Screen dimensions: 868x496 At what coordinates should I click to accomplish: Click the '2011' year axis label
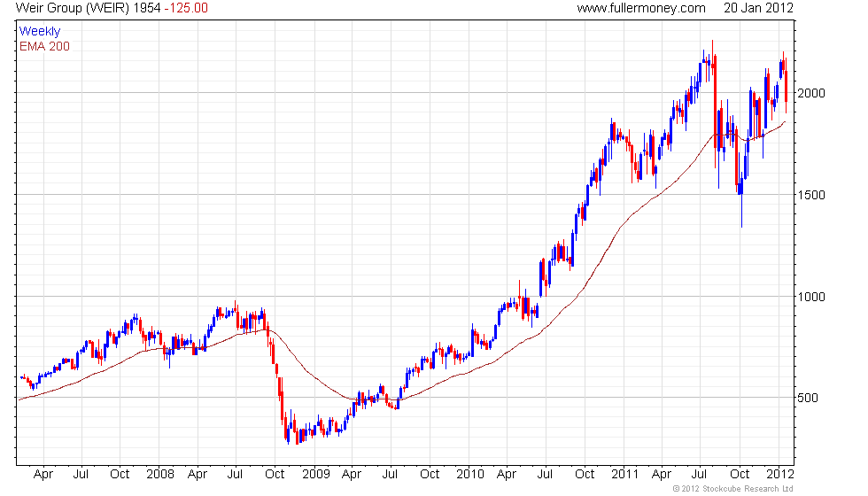[625, 475]
